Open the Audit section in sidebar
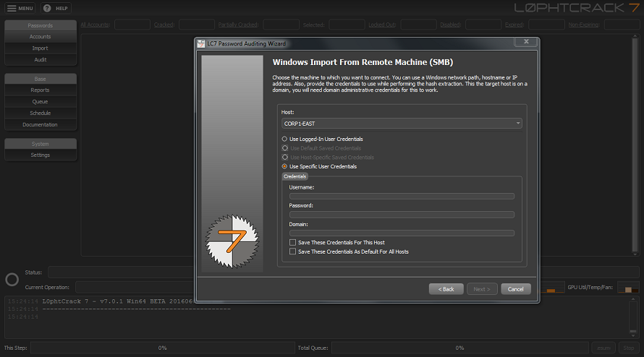 [x=41, y=59]
